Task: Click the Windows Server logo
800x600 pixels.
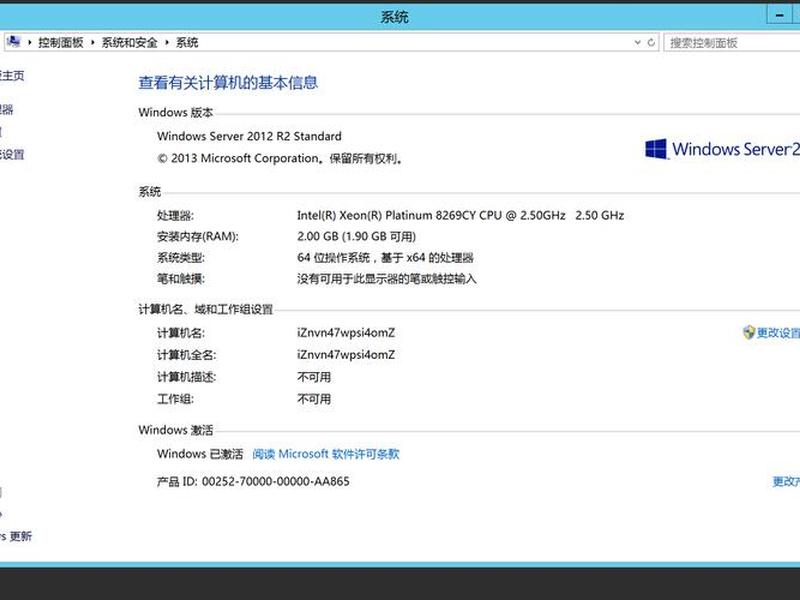Action: 722,149
